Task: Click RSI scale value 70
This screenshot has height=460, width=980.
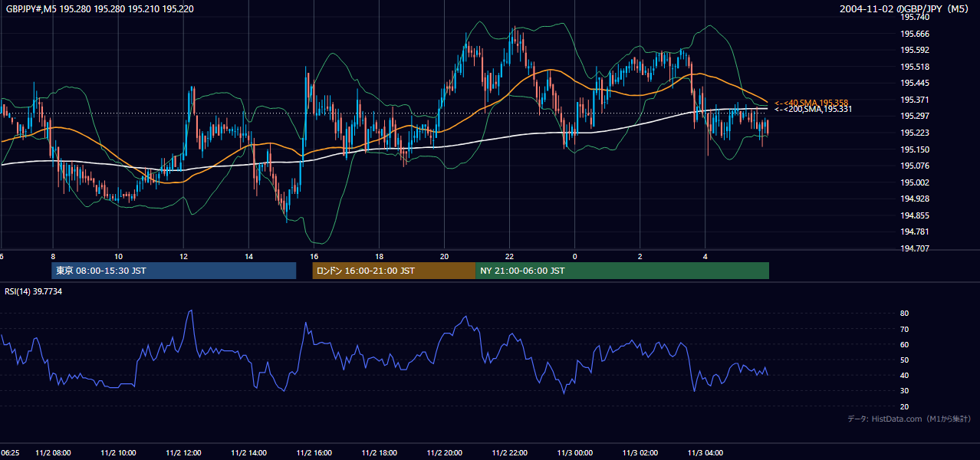Action: click(x=905, y=329)
